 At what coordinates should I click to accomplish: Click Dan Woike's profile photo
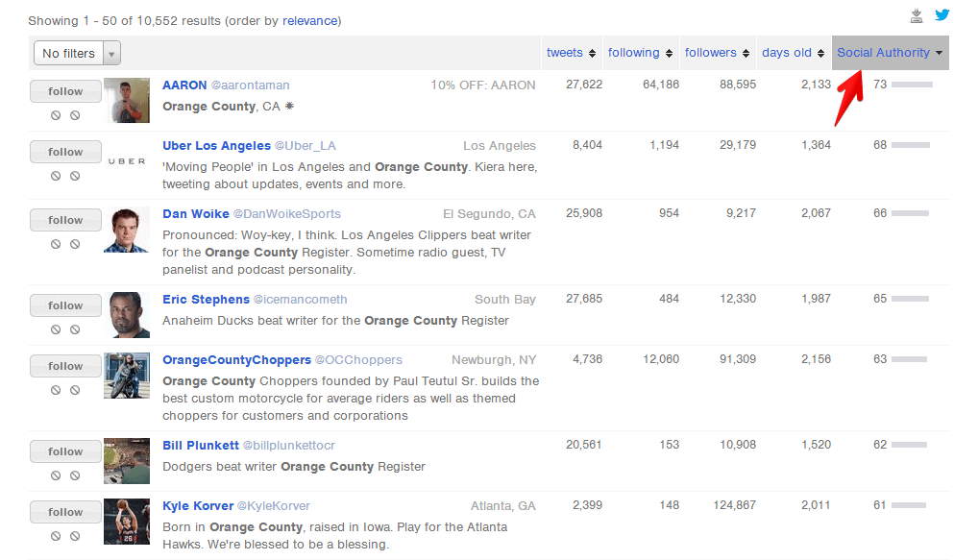(127, 230)
